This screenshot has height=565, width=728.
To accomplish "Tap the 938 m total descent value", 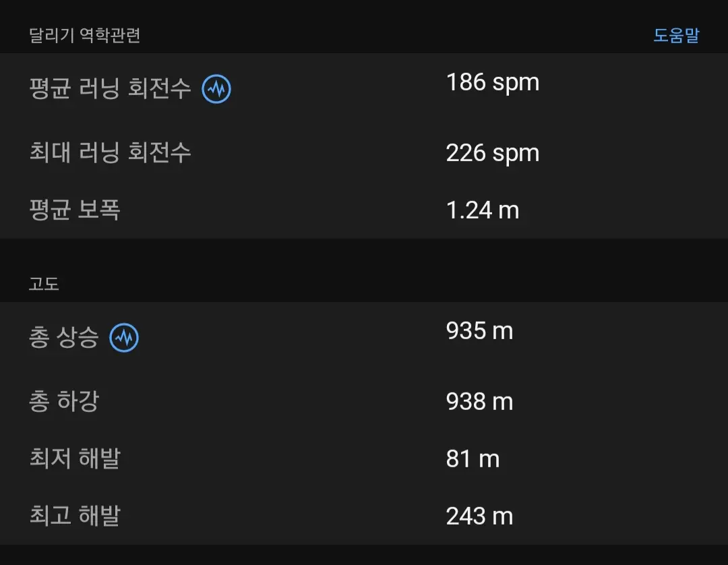I will (479, 402).
